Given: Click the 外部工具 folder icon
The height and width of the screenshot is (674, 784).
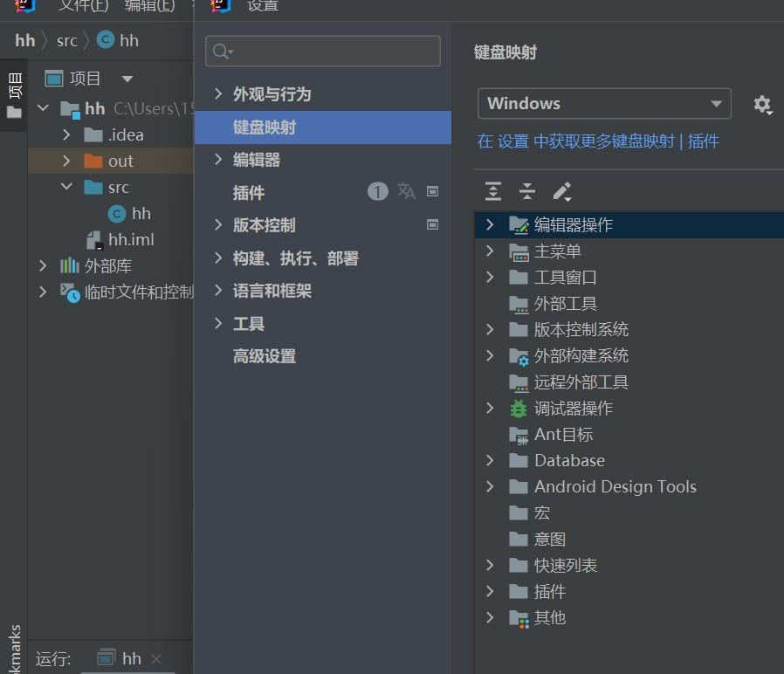Looking at the screenshot, I should [x=519, y=304].
